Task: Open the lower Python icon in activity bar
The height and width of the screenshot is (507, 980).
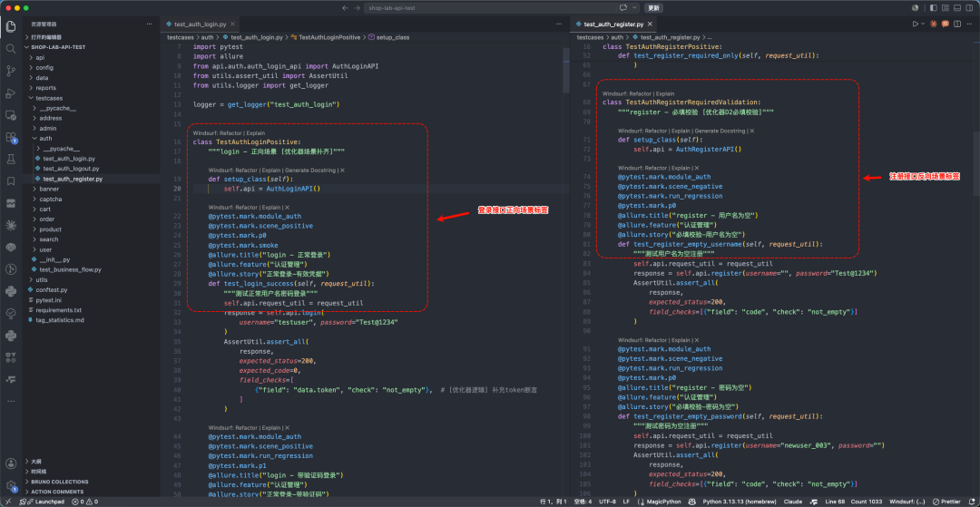Action: click(x=11, y=336)
